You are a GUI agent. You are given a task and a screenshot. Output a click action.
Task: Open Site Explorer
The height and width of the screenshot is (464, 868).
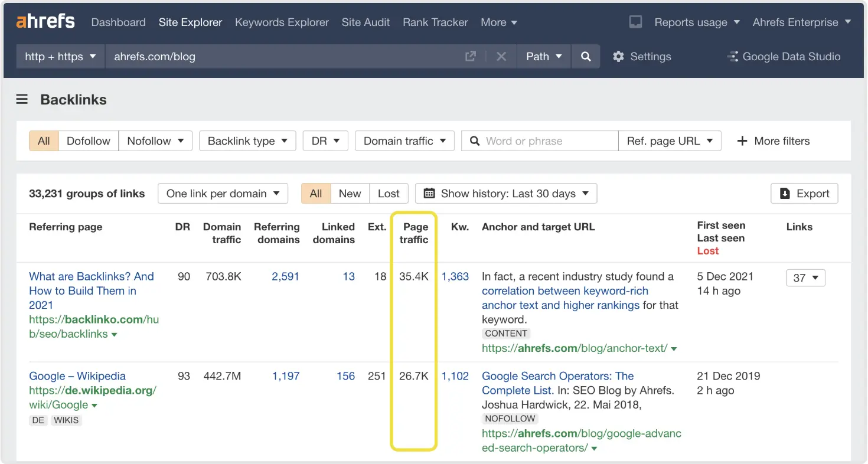pyautogui.click(x=190, y=22)
